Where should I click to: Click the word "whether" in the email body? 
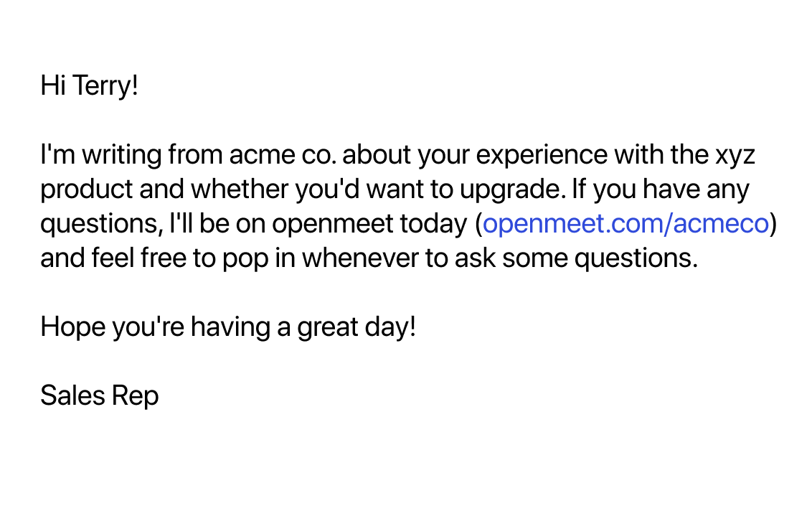[x=240, y=190]
